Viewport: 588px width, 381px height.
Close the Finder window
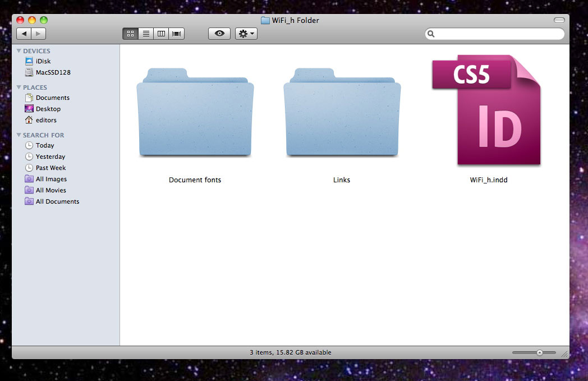(x=20, y=20)
